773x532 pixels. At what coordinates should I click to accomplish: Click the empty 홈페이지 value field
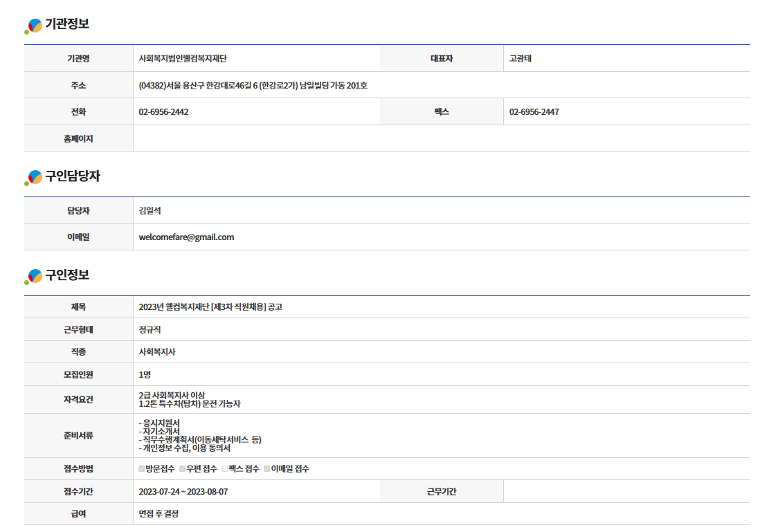point(441,139)
